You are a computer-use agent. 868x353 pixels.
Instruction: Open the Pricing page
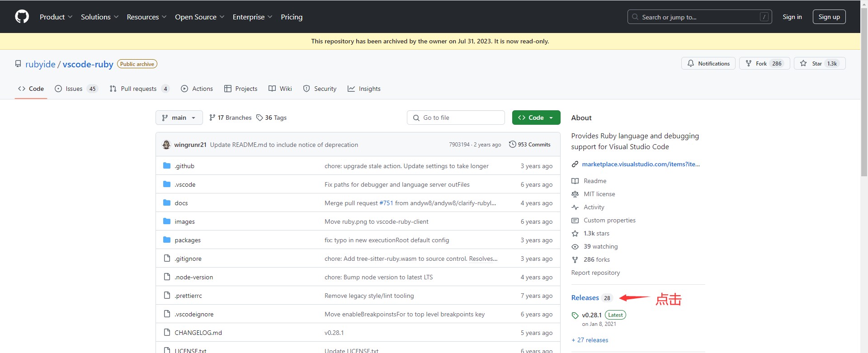coord(292,17)
